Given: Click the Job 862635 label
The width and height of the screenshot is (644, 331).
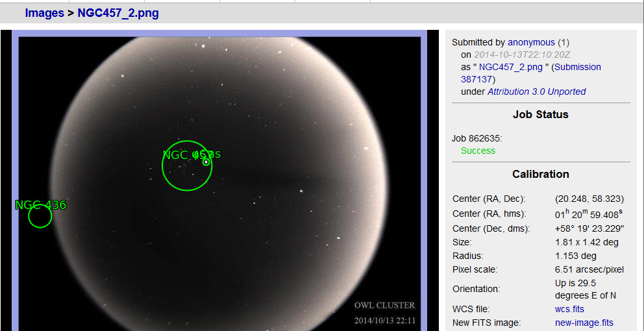Looking at the screenshot, I should (477, 138).
